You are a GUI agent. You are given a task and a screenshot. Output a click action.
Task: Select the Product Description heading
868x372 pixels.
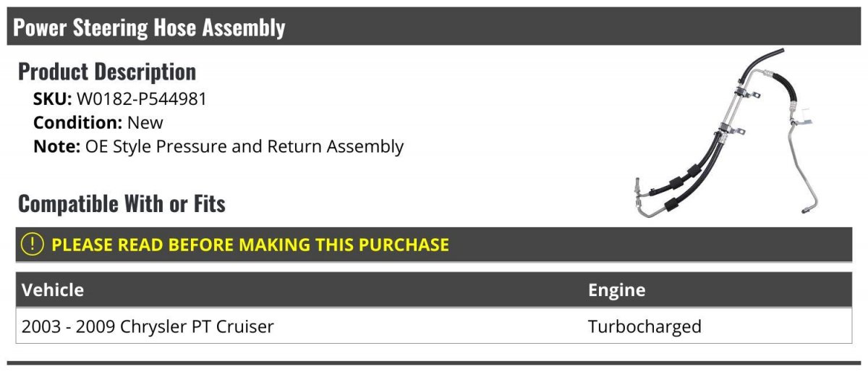(107, 72)
